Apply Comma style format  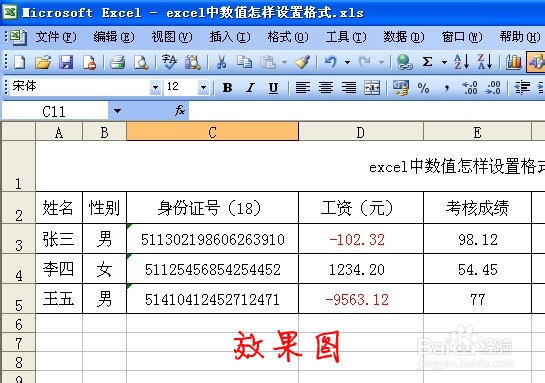pyautogui.click(x=447, y=88)
